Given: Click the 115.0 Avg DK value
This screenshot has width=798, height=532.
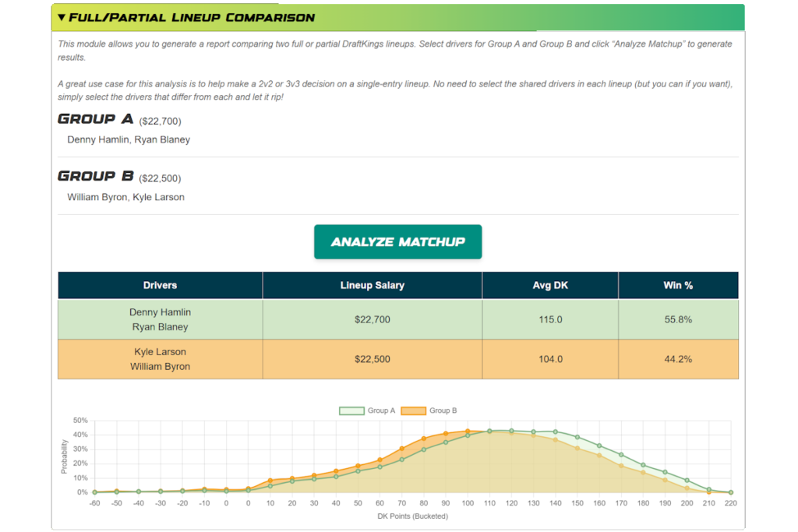Looking at the screenshot, I should (x=549, y=319).
